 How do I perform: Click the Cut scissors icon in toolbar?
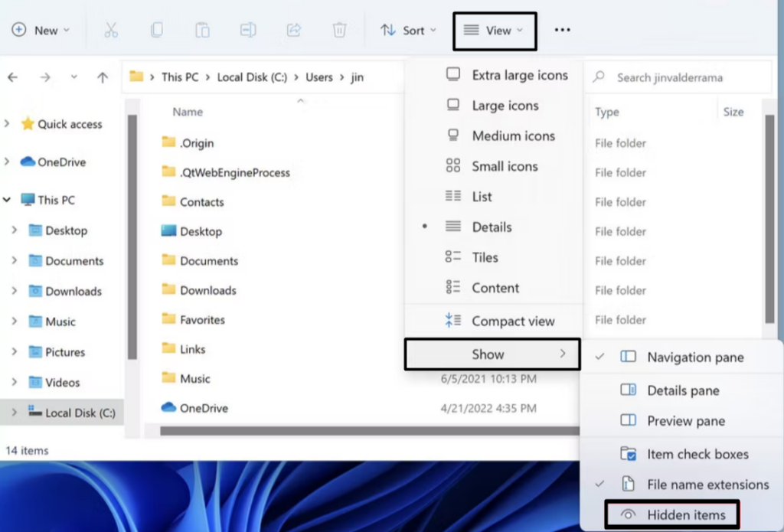pos(111,31)
